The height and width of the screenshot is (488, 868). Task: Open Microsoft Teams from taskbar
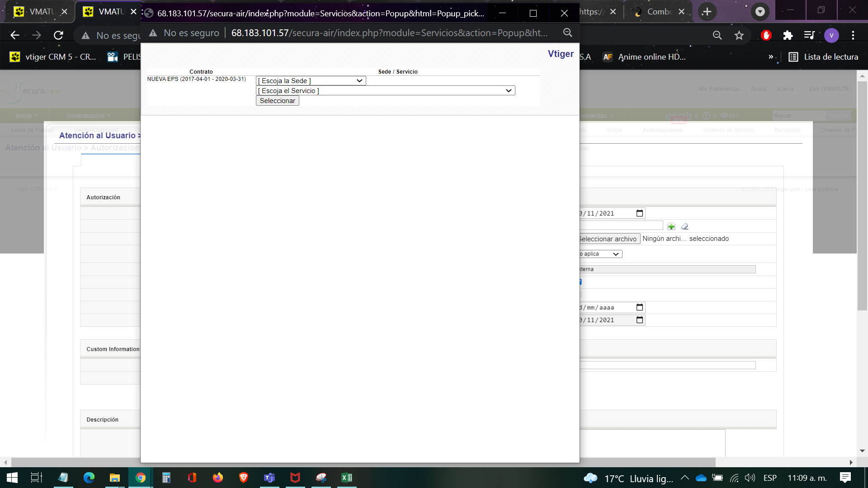[x=269, y=478]
